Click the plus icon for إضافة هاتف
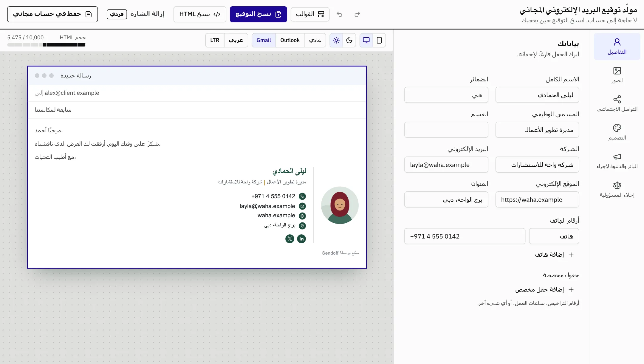644x364 pixels. tap(571, 255)
